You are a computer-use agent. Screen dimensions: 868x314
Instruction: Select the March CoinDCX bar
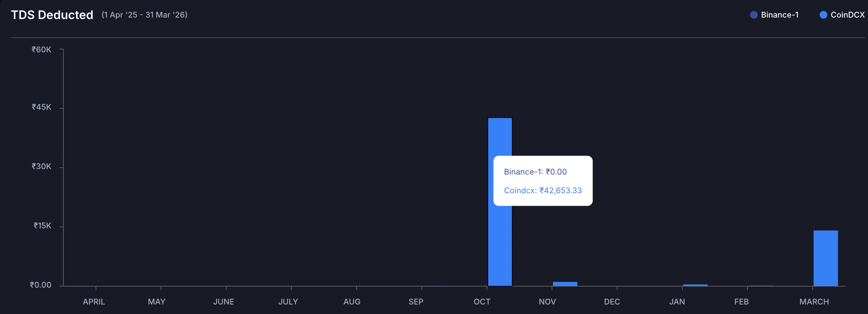pos(826,258)
